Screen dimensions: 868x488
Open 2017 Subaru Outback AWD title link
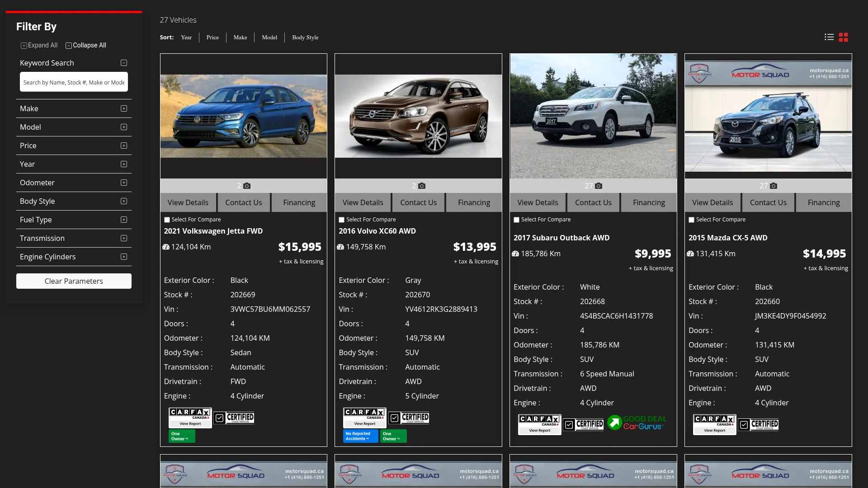coord(561,238)
